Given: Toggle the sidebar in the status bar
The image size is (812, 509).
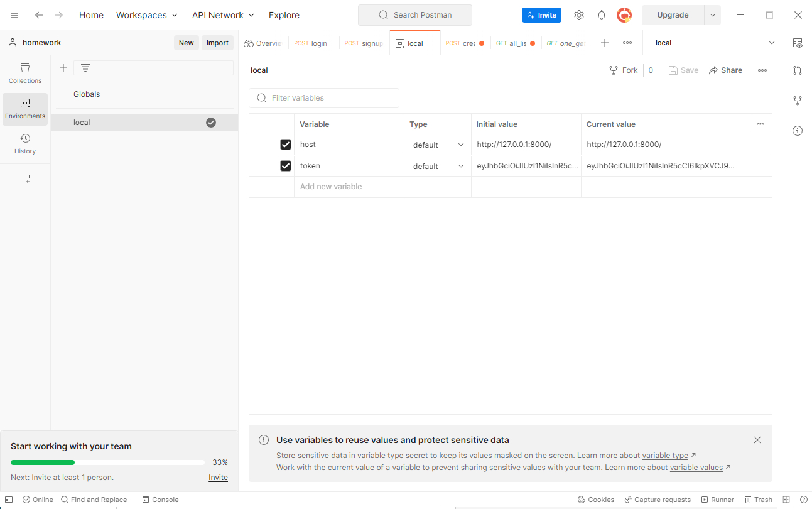Looking at the screenshot, I should pos(9,500).
